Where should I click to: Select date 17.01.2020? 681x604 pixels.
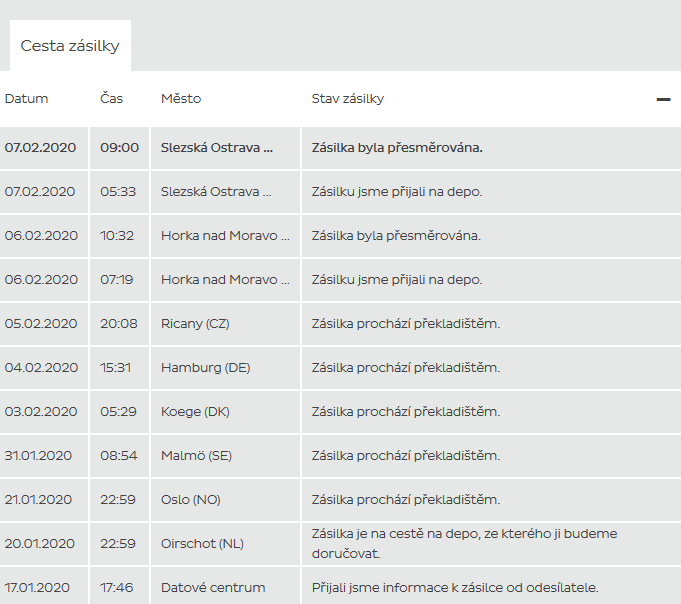37,588
